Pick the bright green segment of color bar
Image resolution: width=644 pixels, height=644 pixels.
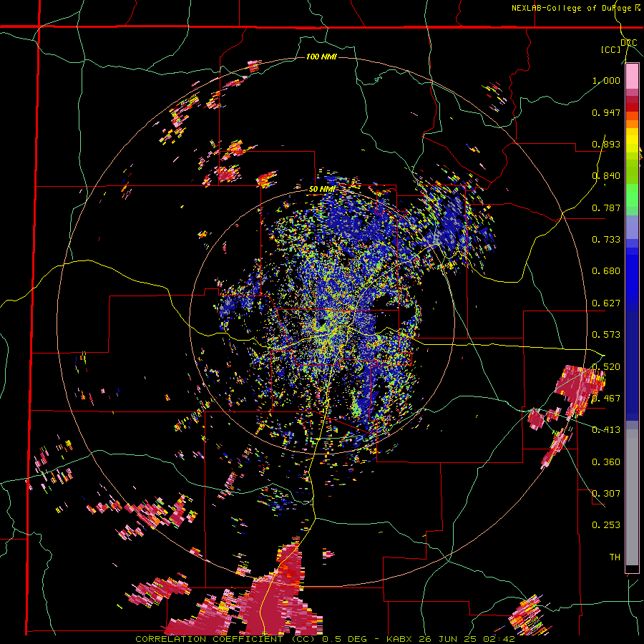pyautogui.click(x=632, y=195)
